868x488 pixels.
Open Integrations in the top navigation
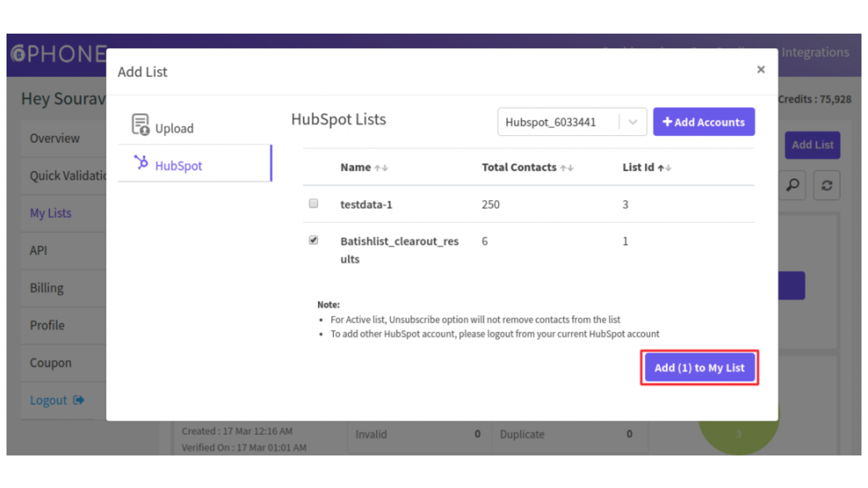click(x=815, y=53)
